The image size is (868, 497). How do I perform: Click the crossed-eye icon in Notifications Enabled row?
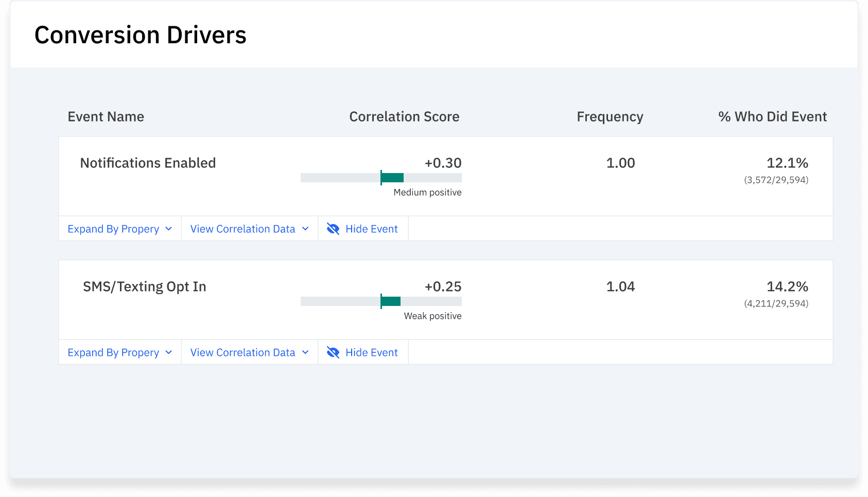[x=333, y=229]
